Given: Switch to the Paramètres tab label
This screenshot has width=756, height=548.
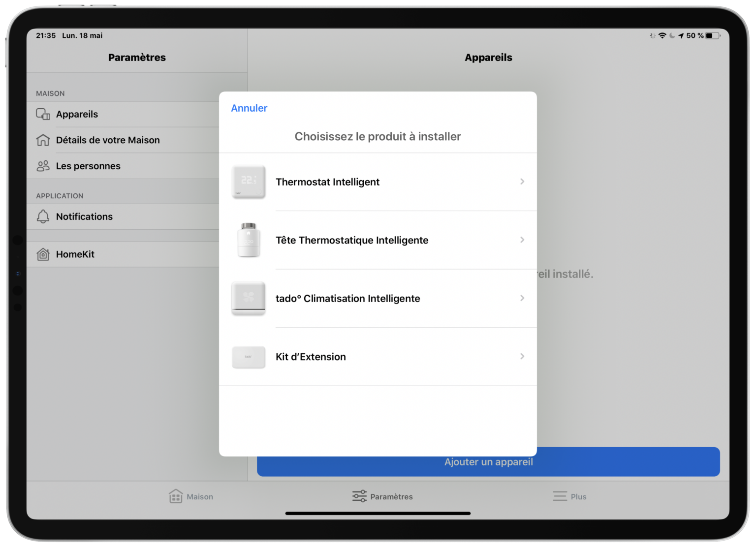Looking at the screenshot, I should tap(391, 497).
